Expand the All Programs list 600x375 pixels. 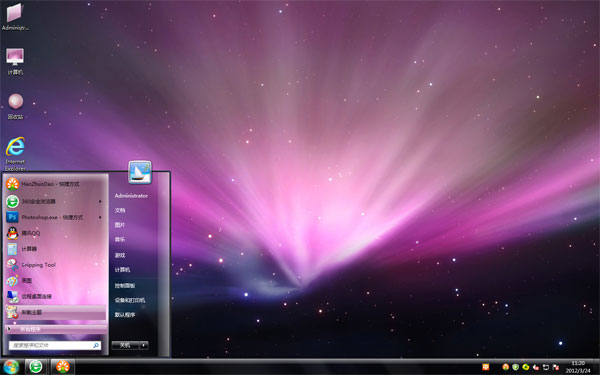[x=55, y=329]
